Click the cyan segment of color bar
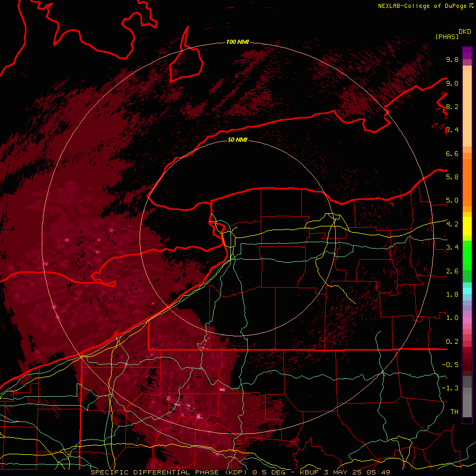 (x=467, y=291)
